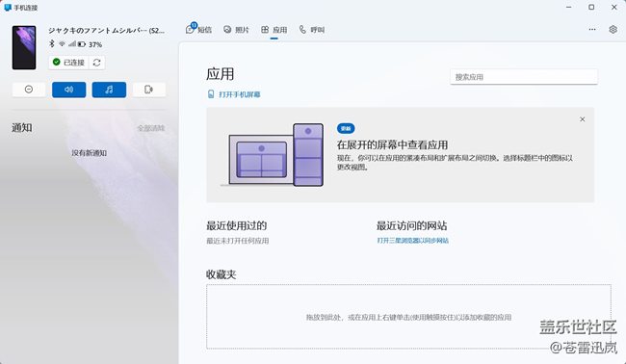Click the 更新 badge in banner

click(346, 128)
